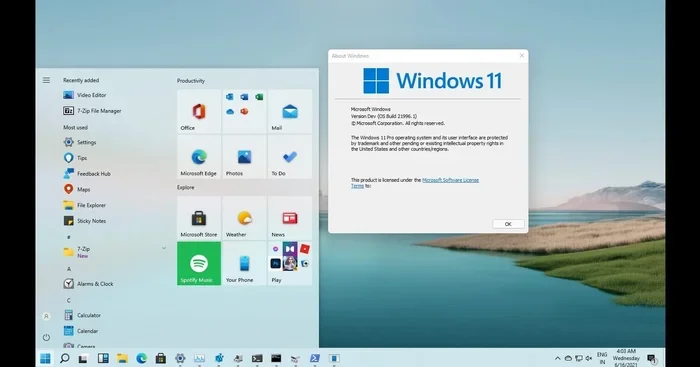Open the News tile
Viewport: 700px width, 367px height.
[x=290, y=218]
